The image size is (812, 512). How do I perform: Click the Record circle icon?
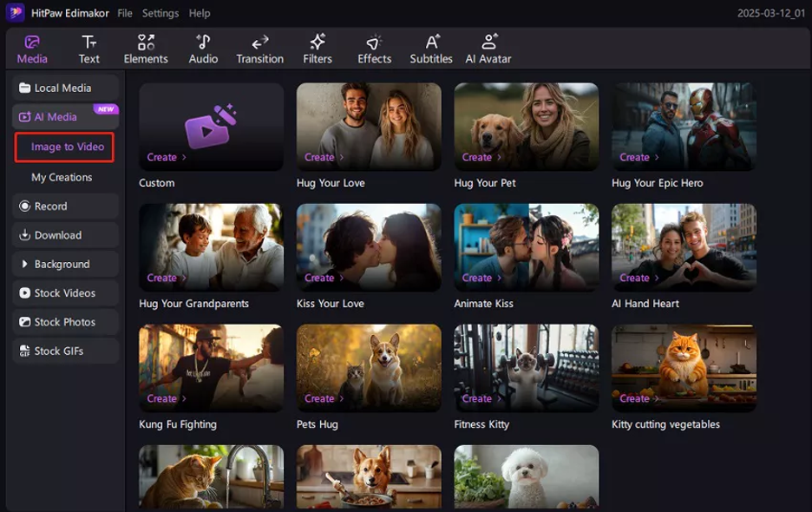coord(24,207)
